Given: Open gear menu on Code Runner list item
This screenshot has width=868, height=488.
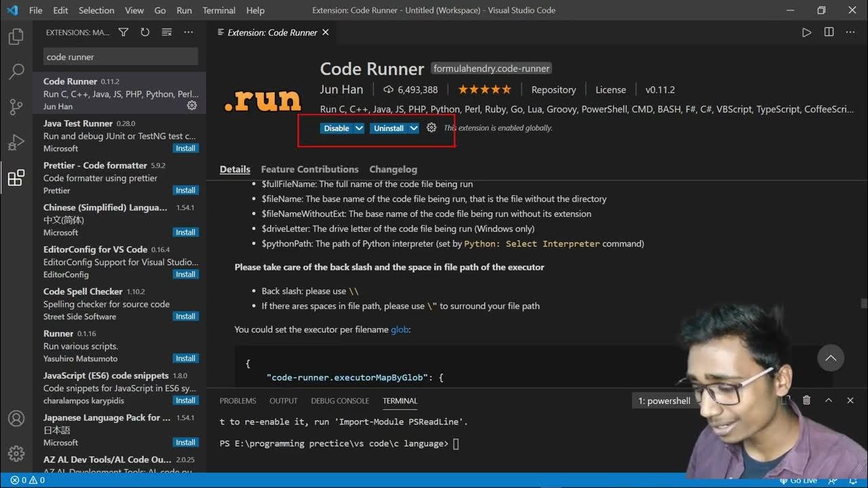Looking at the screenshot, I should tap(192, 106).
